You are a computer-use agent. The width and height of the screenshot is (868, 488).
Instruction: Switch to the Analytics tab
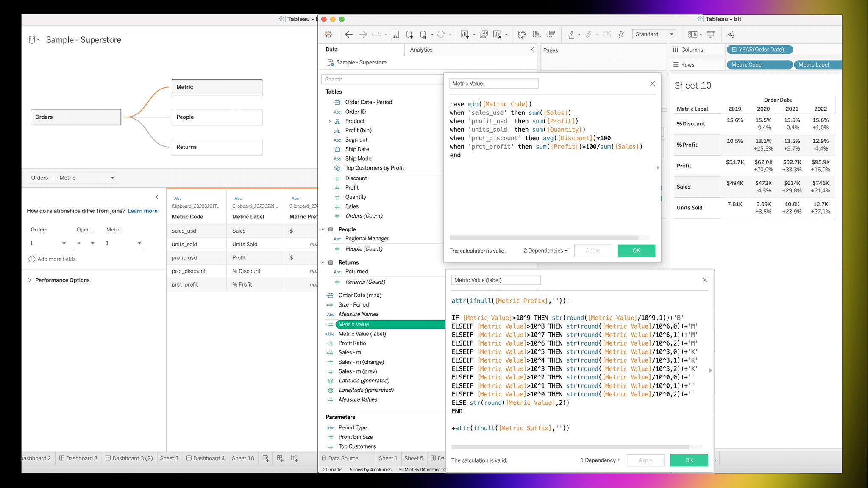[x=421, y=50]
